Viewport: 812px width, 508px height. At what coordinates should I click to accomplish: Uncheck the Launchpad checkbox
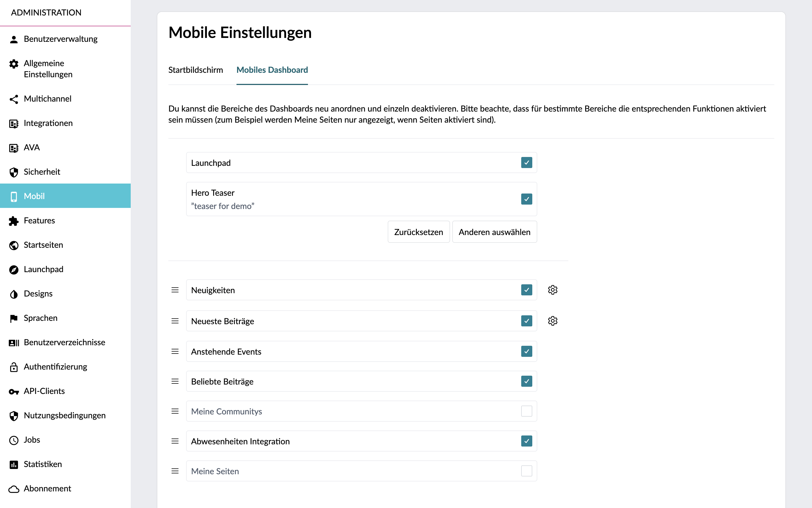pyautogui.click(x=526, y=163)
